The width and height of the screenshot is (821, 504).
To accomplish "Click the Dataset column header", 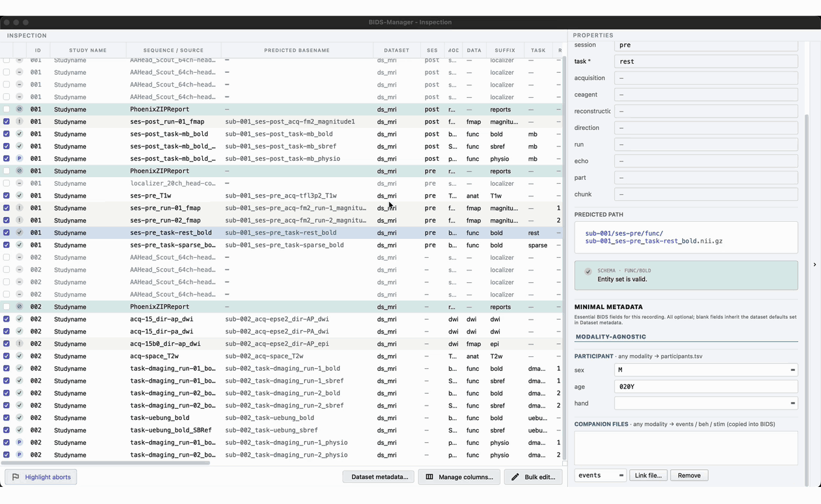I will click(x=397, y=51).
